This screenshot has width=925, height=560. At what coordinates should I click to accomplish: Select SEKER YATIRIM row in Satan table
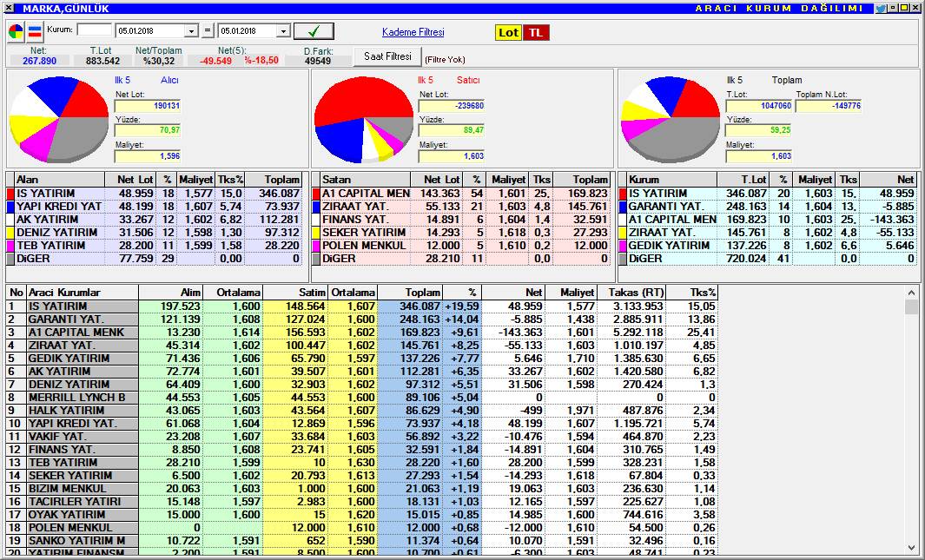click(x=460, y=233)
